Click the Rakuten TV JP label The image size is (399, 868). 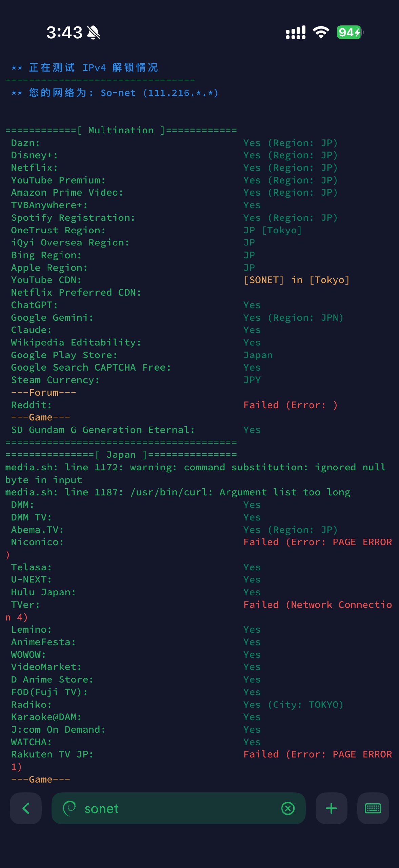click(52, 754)
